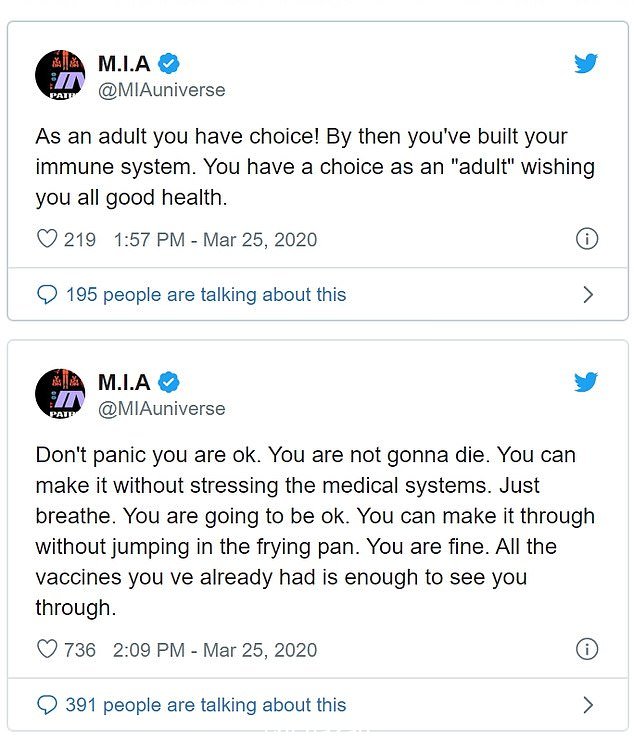View 195 people are talking about this
The image size is (634, 742).
click(x=206, y=294)
